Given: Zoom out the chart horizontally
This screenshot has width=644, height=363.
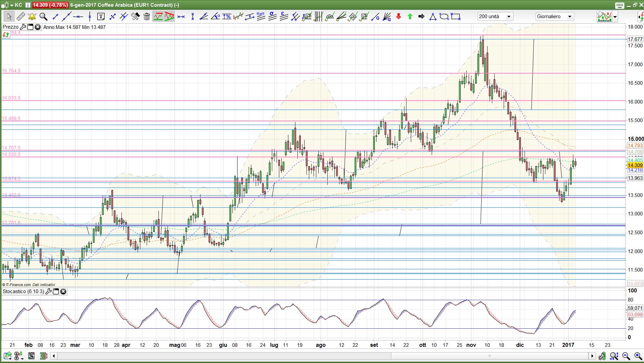Looking at the screenshot, I should 626,356.
